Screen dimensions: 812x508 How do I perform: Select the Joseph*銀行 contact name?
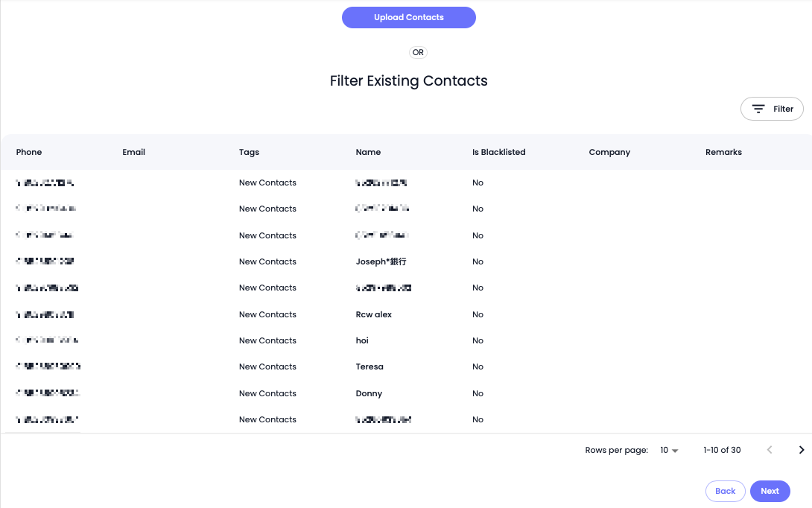[x=381, y=261]
